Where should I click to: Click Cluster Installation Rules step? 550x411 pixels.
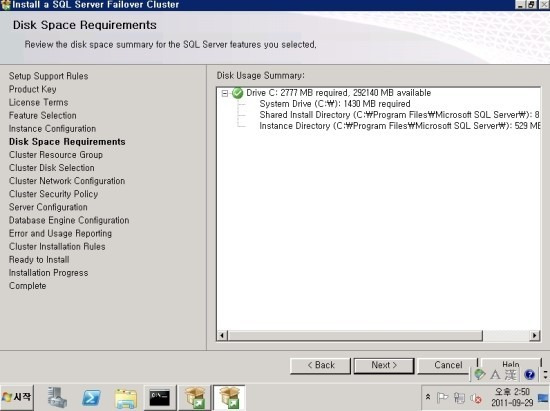coord(57,247)
